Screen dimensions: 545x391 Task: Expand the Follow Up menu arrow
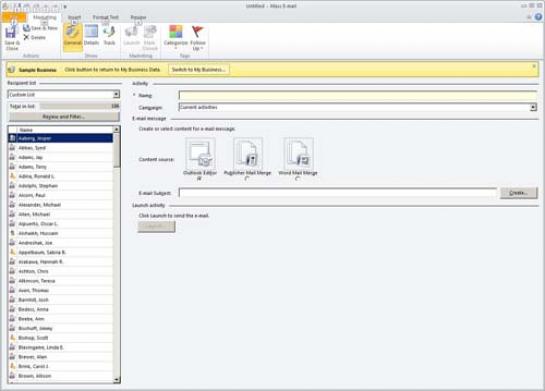pos(201,48)
